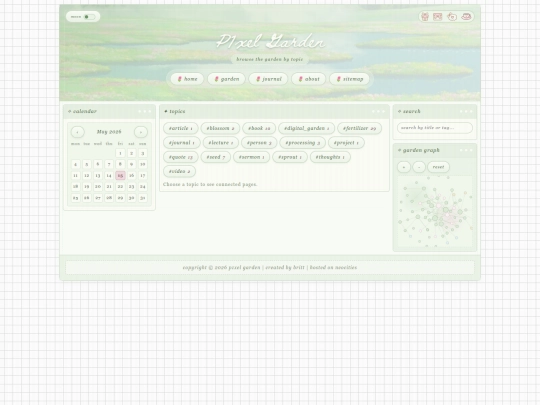Zoom in the garden graph with plus

(x=404, y=167)
